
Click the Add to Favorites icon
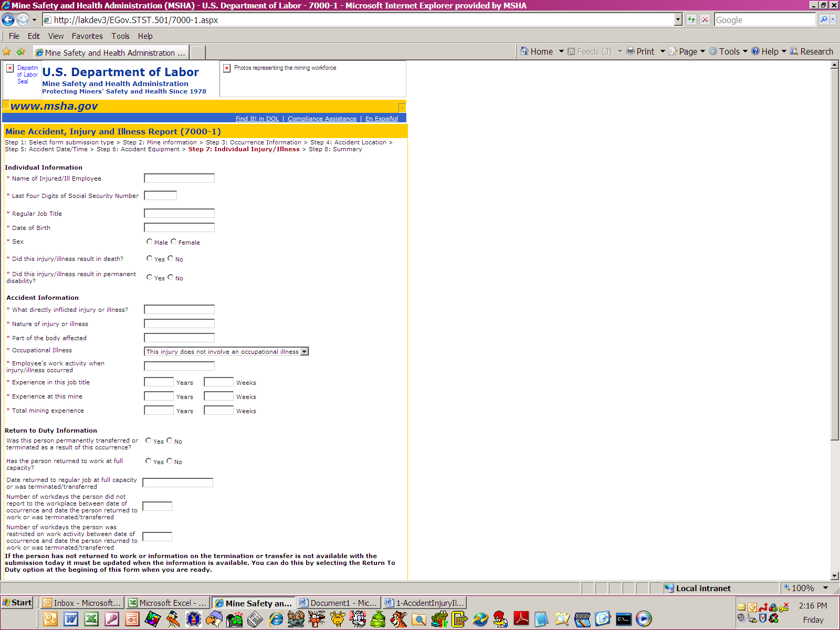[21, 52]
